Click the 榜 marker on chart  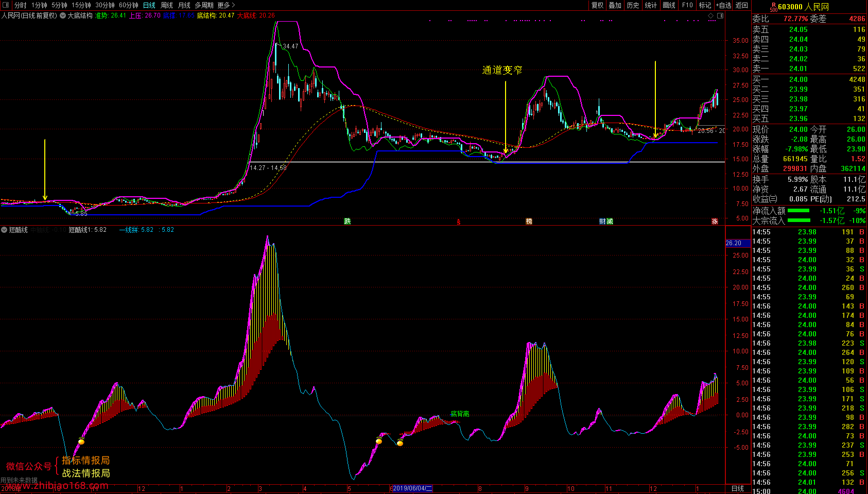click(529, 222)
